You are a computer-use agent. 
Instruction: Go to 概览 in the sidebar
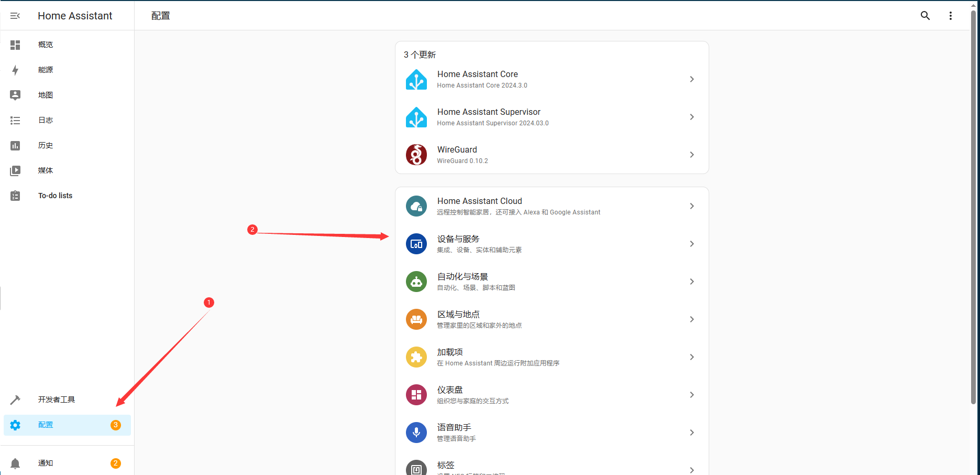[46, 45]
